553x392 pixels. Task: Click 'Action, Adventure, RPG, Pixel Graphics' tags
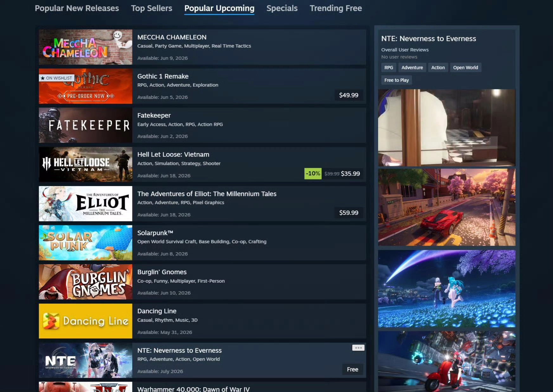181,202
